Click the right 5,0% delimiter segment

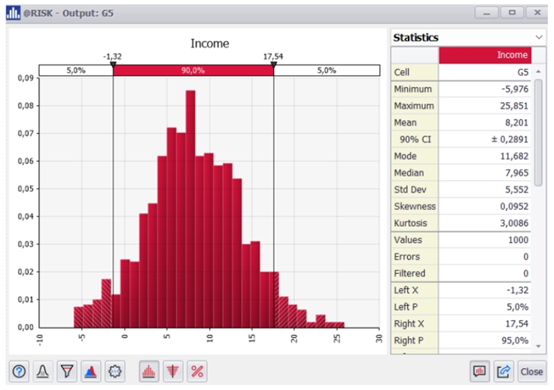click(327, 70)
